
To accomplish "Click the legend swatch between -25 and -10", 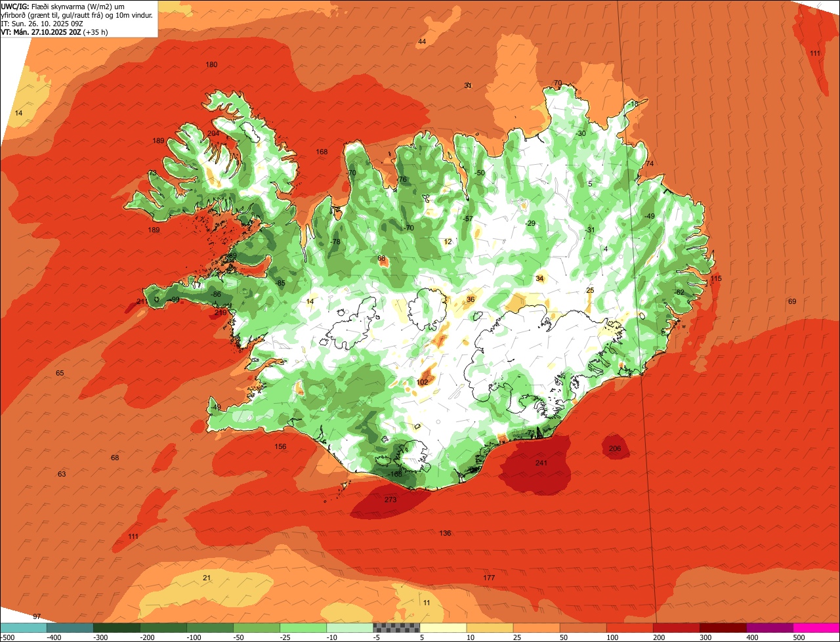I will tap(303, 628).
